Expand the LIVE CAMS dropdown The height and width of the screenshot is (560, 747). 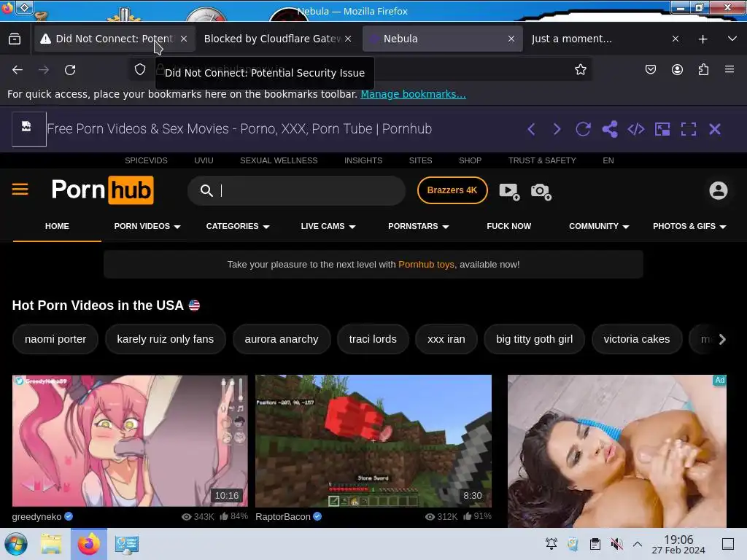(x=328, y=226)
